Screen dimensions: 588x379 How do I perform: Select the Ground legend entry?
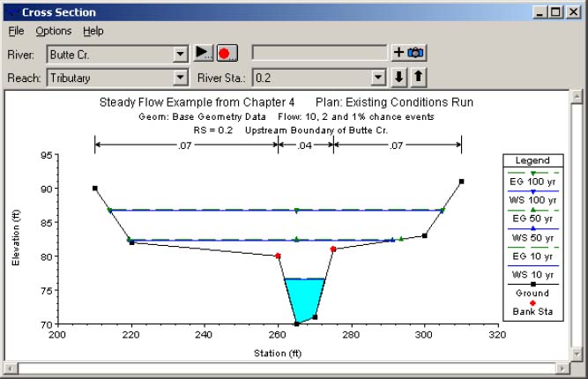533,292
